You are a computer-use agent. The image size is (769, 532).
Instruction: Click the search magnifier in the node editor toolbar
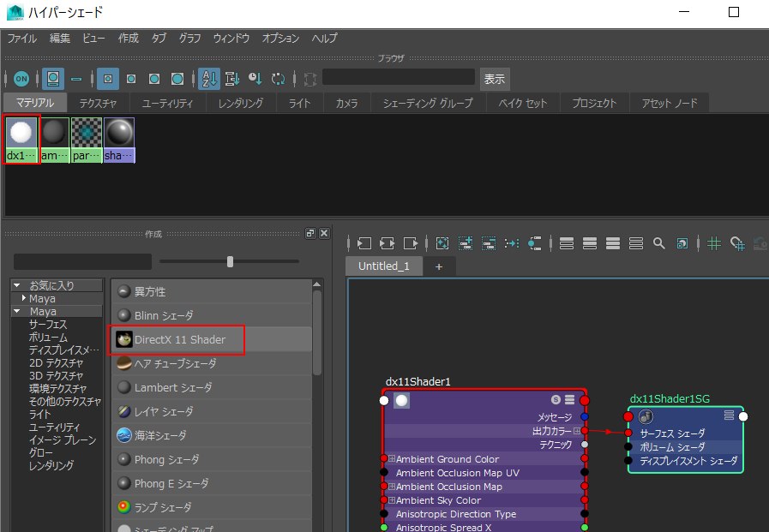tap(658, 243)
